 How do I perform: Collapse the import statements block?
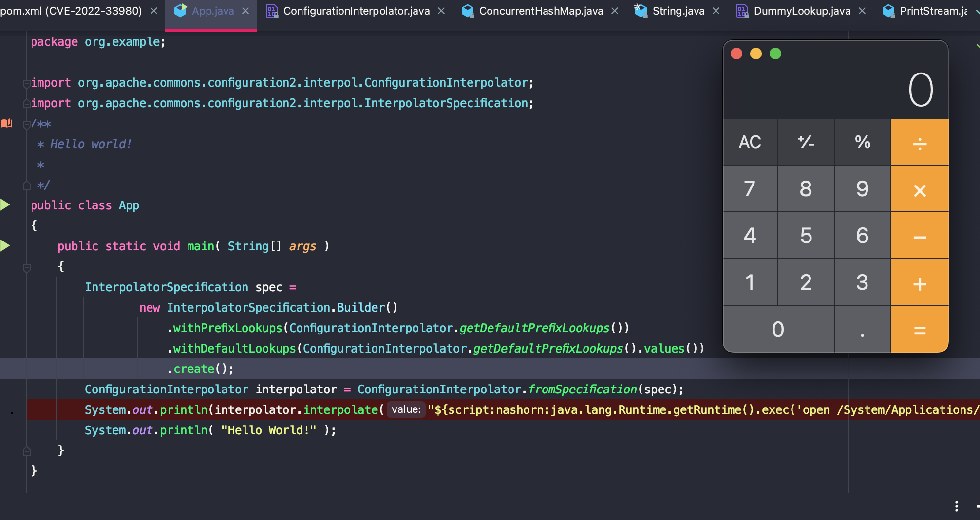26,83
